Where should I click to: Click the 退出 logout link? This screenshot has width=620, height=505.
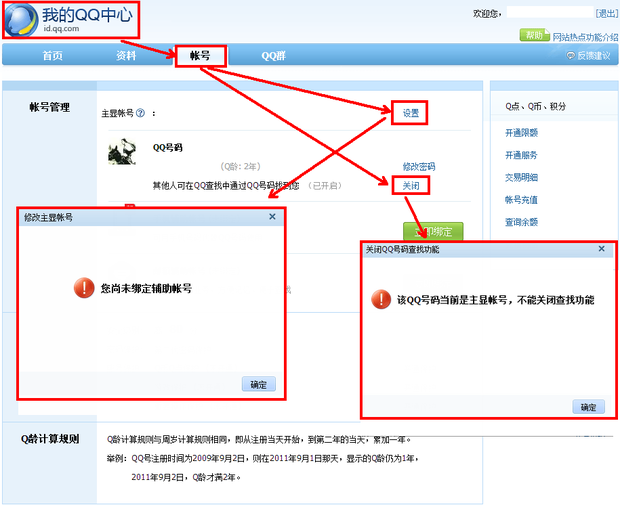click(x=606, y=13)
